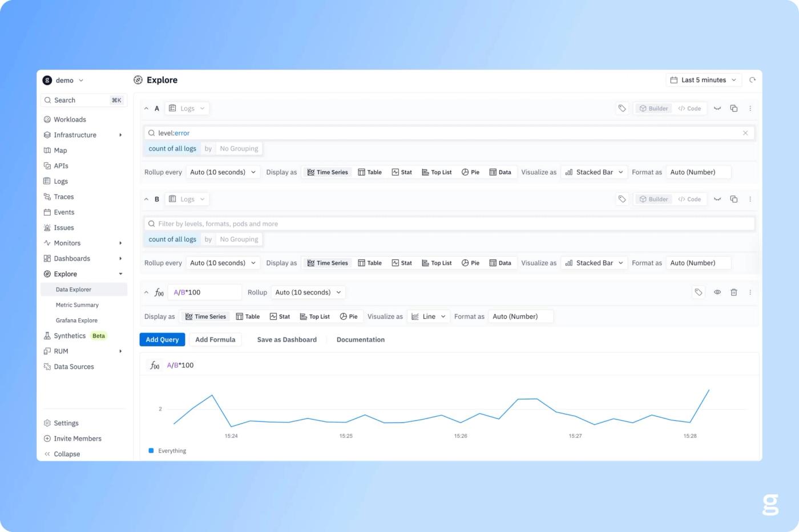Toggle visibility of the A/B*100 formula
Viewport: 799px width, 532px height.
(717, 292)
